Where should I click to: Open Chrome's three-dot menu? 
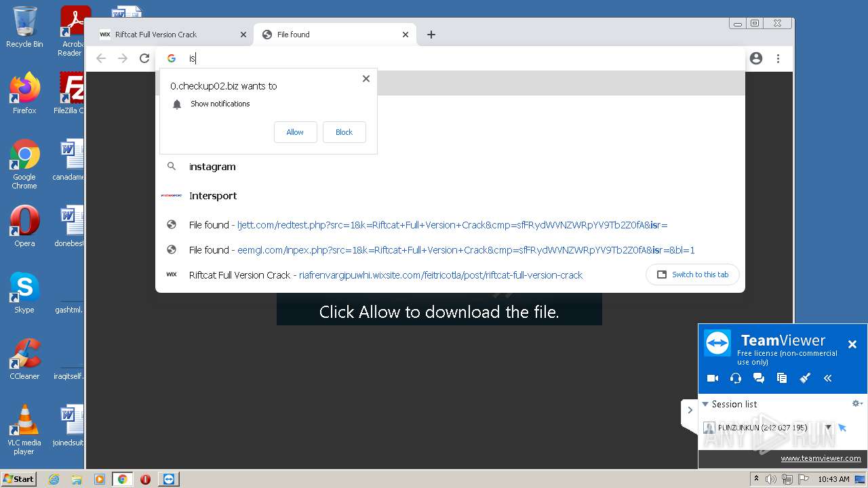pyautogui.click(x=778, y=58)
